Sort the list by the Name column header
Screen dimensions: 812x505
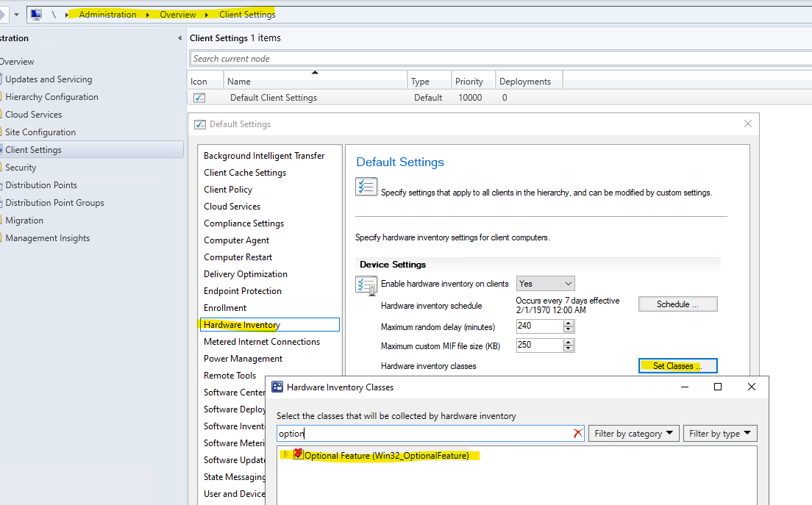315,82
